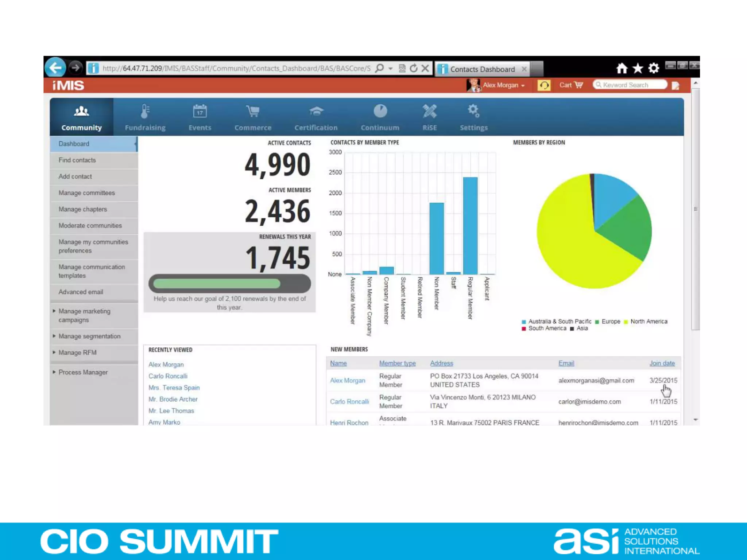Open the Commerce shopping cart icon
The width and height of the screenshot is (747, 560).
point(252,112)
